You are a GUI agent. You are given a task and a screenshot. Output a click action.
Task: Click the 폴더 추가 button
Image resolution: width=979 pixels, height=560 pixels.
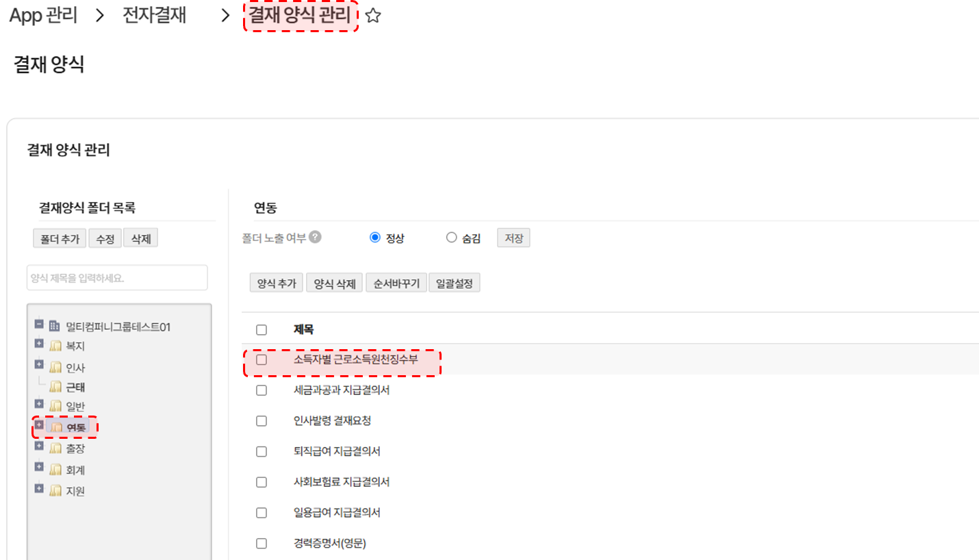(x=60, y=238)
